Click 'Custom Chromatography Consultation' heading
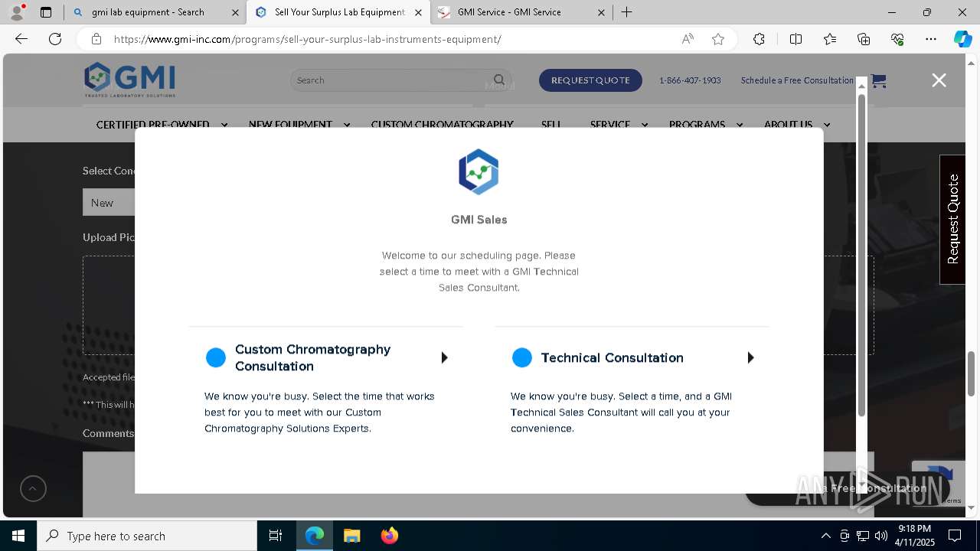 tap(312, 357)
